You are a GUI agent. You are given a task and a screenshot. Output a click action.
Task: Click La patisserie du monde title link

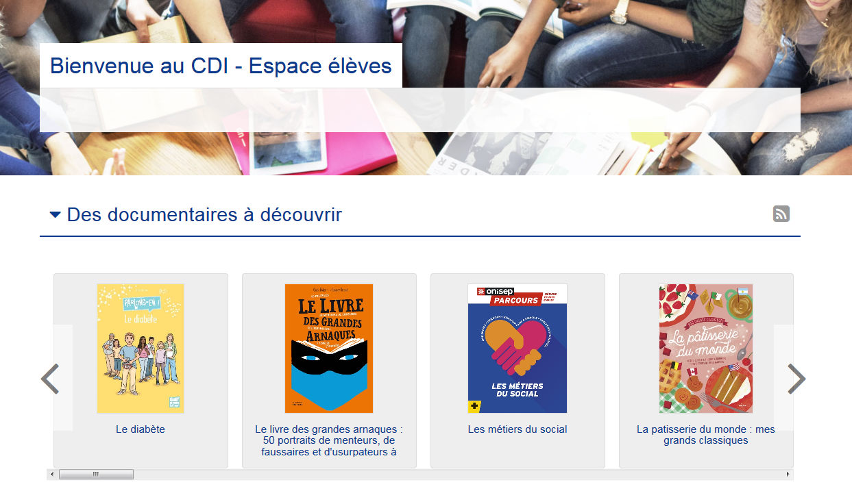(x=706, y=435)
